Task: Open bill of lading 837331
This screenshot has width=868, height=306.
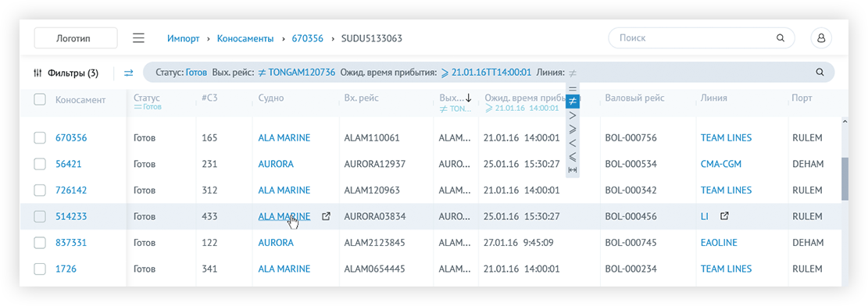Action: click(x=71, y=243)
